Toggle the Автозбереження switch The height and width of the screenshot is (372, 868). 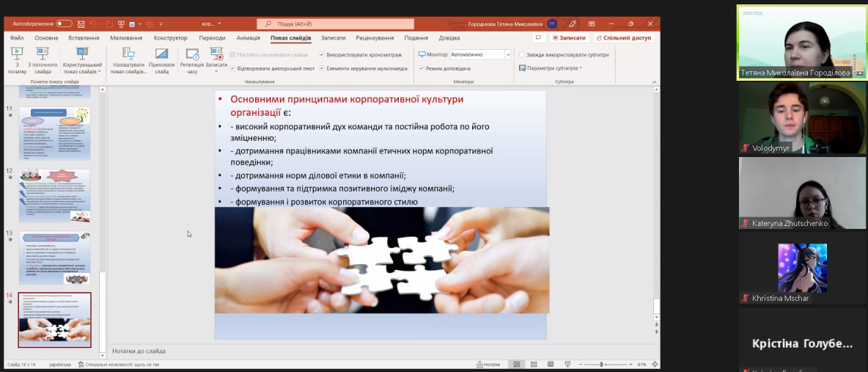coord(64,24)
